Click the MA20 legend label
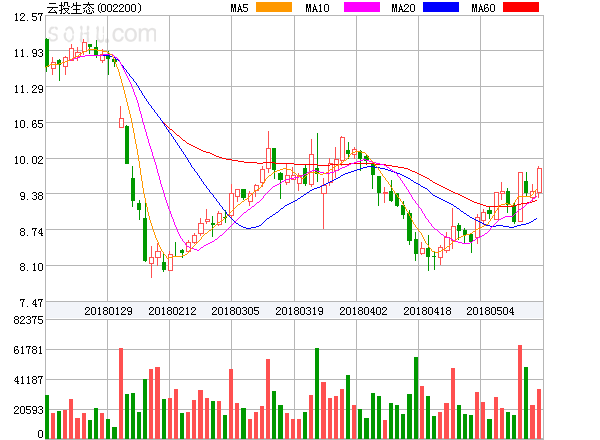600x440 pixels. pyautogui.click(x=403, y=8)
